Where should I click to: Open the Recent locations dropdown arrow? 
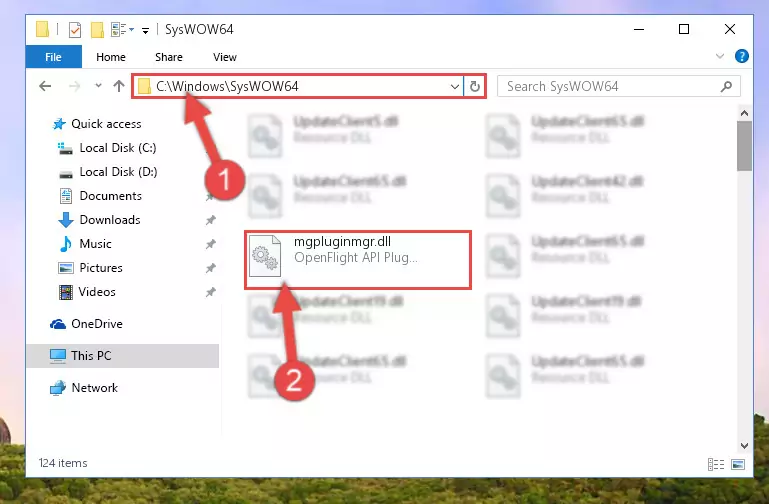click(98, 86)
